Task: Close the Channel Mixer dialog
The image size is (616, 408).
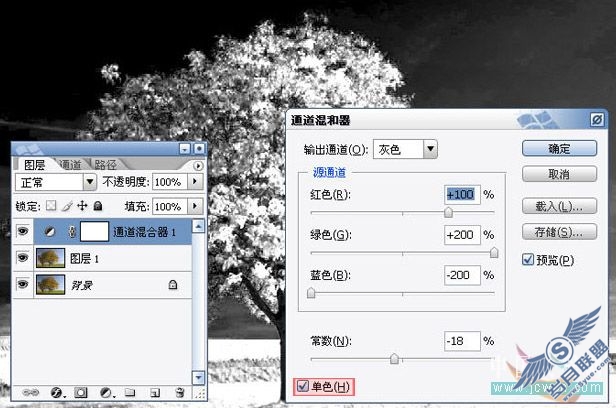Action: pos(597,119)
